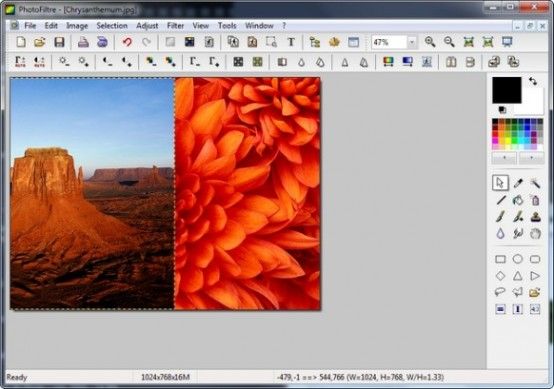Click the Zoom out magnifier

coord(449,42)
